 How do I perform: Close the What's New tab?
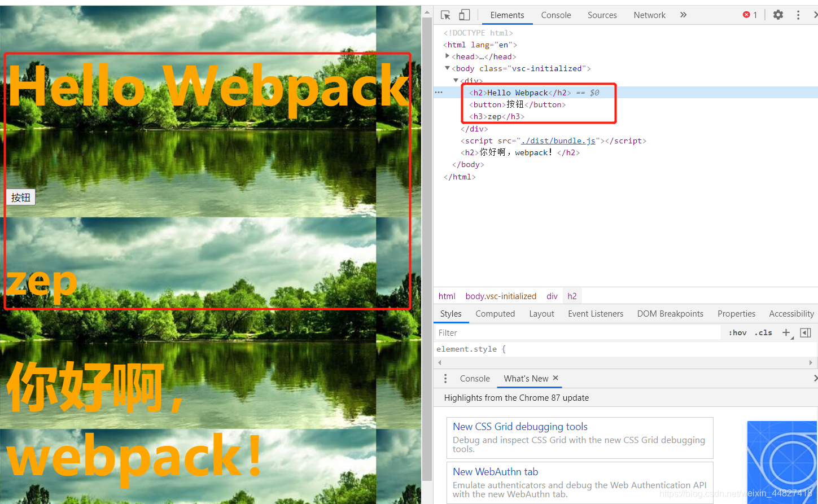(555, 378)
